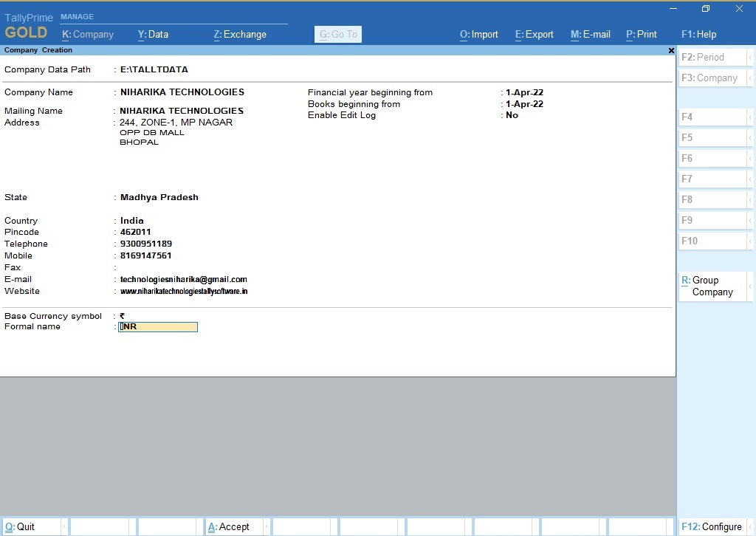This screenshot has width=756, height=536.
Task: Click the F10 side button
Action: click(x=712, y=241)
